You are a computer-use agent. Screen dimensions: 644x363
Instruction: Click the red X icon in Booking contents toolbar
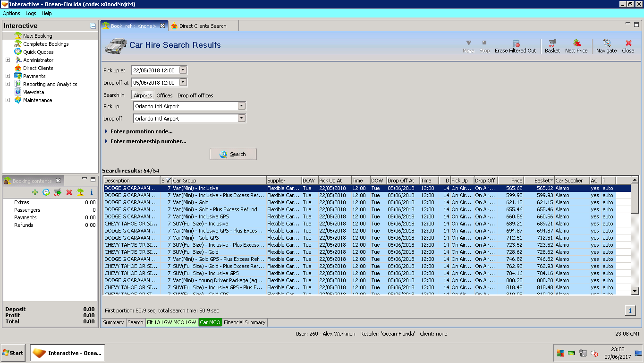[x=69, y=192]
